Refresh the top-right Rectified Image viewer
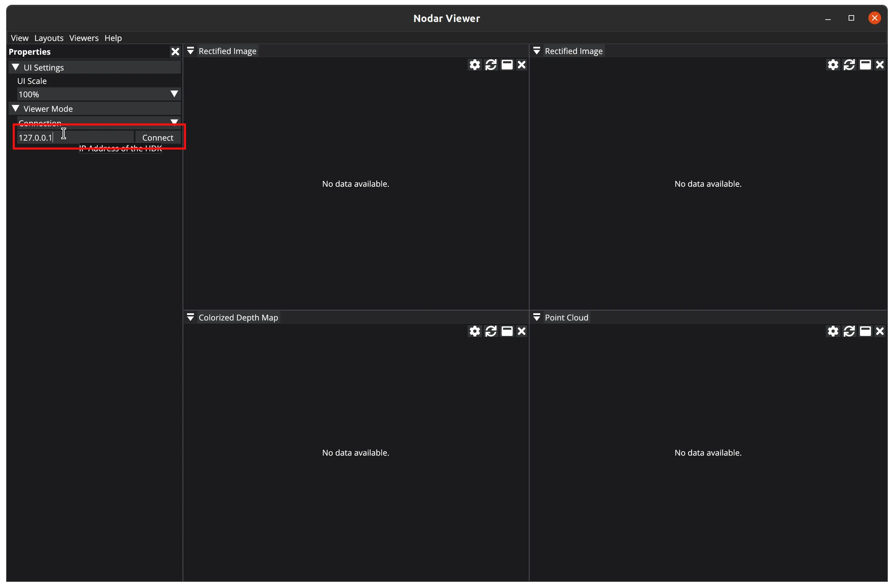Viewport: 894px width, 588px height. click(x=849, y=65)
